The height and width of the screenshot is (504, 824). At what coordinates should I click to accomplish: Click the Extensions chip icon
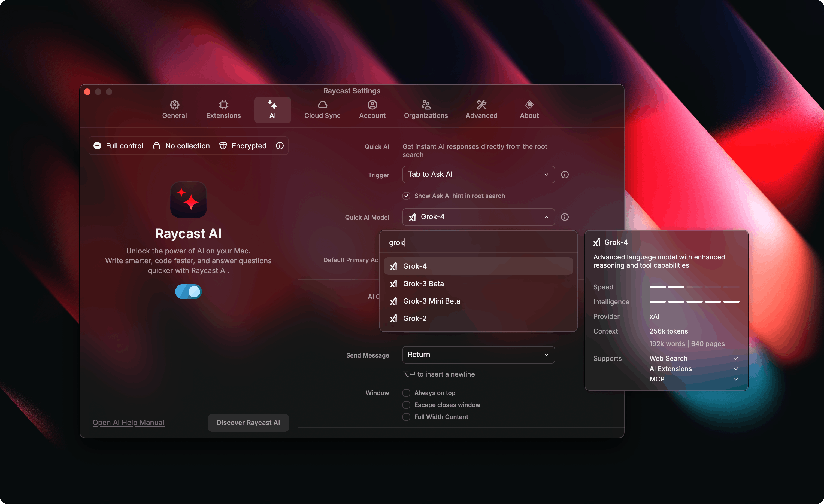pyautogui.click(x=223, y=105)
